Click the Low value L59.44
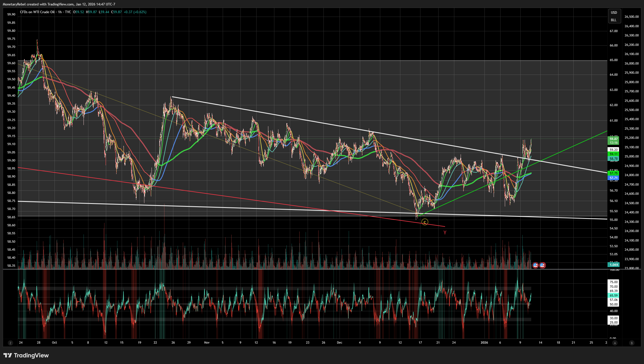The height and width of the screenshot is (364, 644). click(104, 12)
